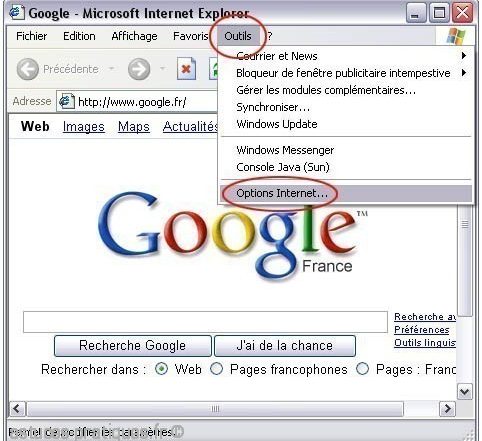Select the Pages francophones radio button
482x441 pixels.
(216, 369)
